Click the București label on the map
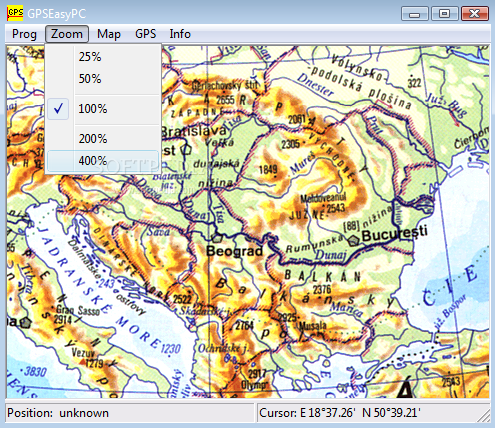Screen dimensions: 495x428 (394, 233)
